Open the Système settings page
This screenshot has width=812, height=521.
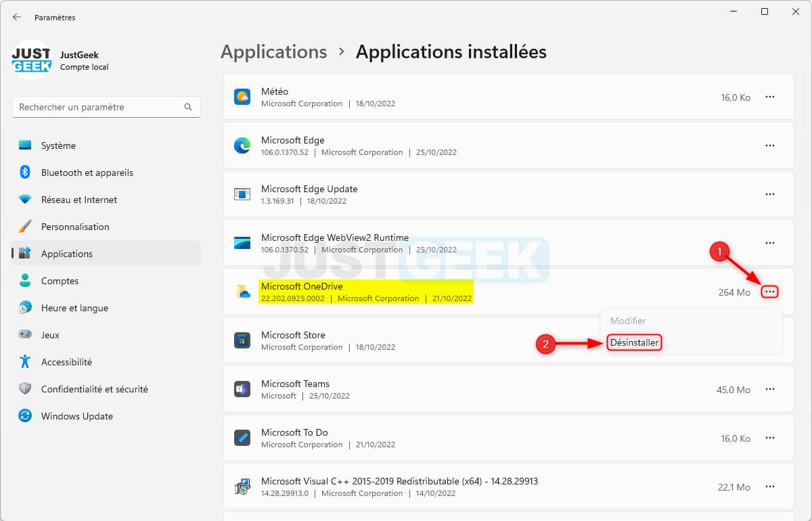106,145
